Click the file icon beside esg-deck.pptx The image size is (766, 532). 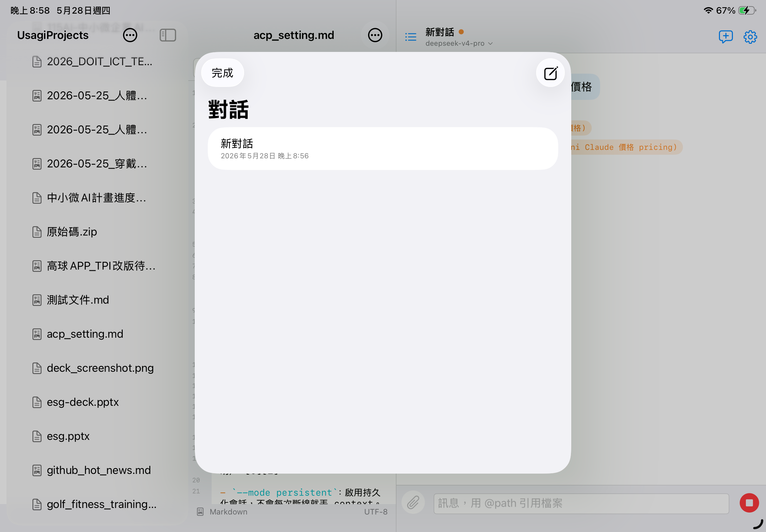point(37,402)
